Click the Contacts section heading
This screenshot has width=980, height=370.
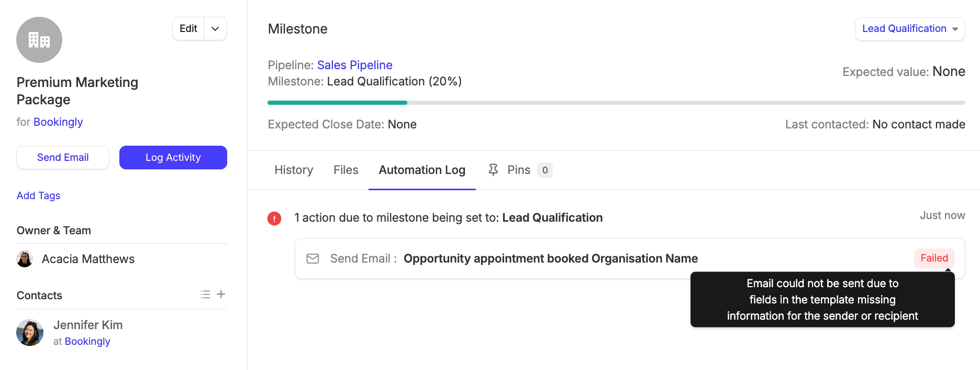[39, 295]
